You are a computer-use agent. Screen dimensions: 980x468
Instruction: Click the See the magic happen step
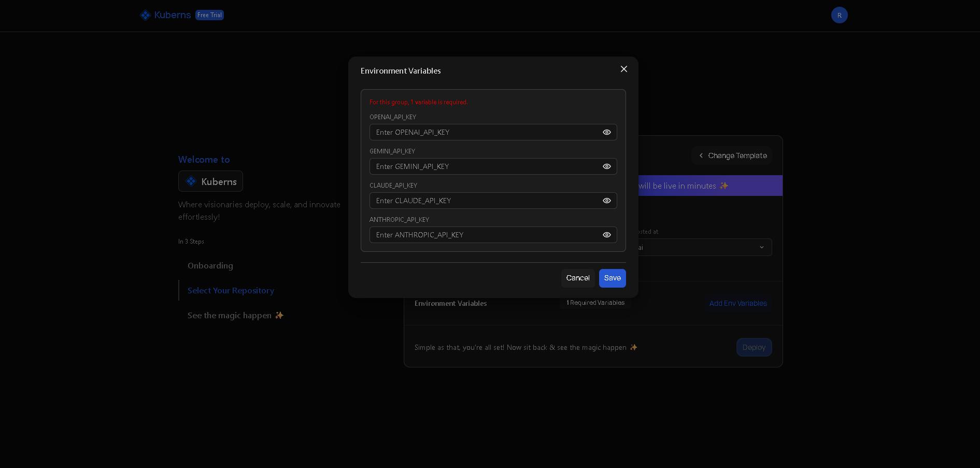[x=230, y=315]
